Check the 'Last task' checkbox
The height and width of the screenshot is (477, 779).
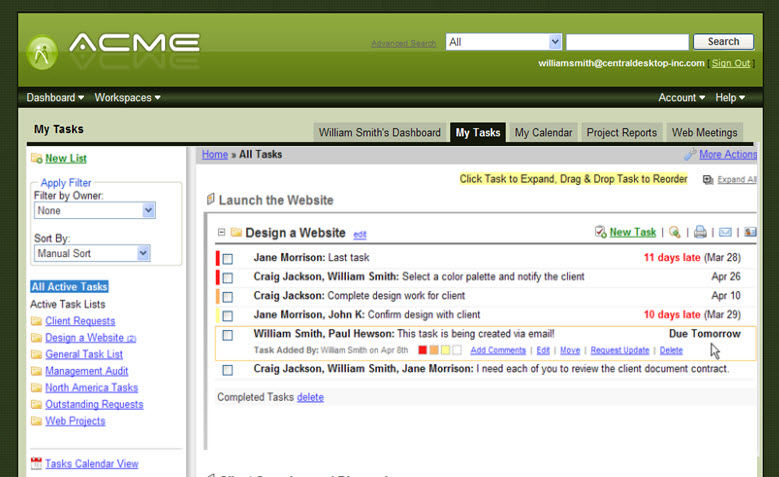point(228,258)
